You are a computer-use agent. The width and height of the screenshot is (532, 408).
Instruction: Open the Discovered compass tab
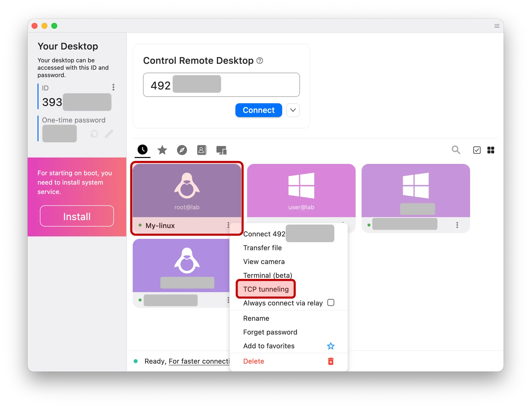[182, 150]
